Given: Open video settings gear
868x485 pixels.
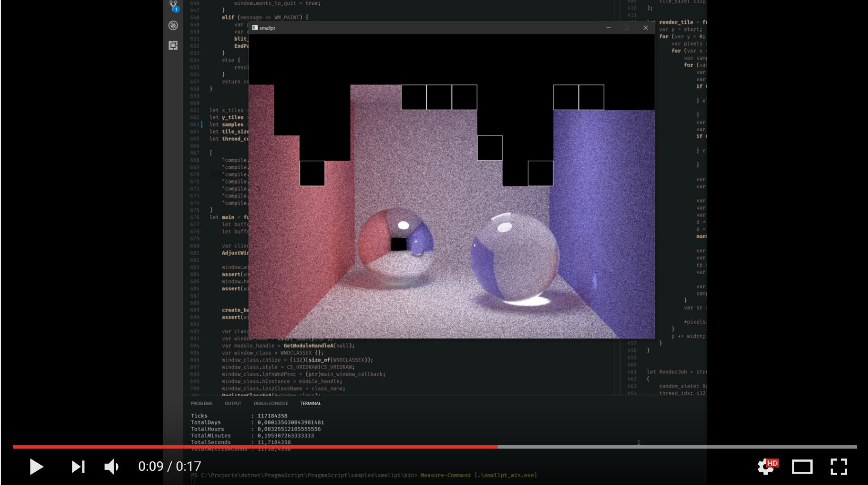Looking at the screenshot, I should (x=767, y=466).
